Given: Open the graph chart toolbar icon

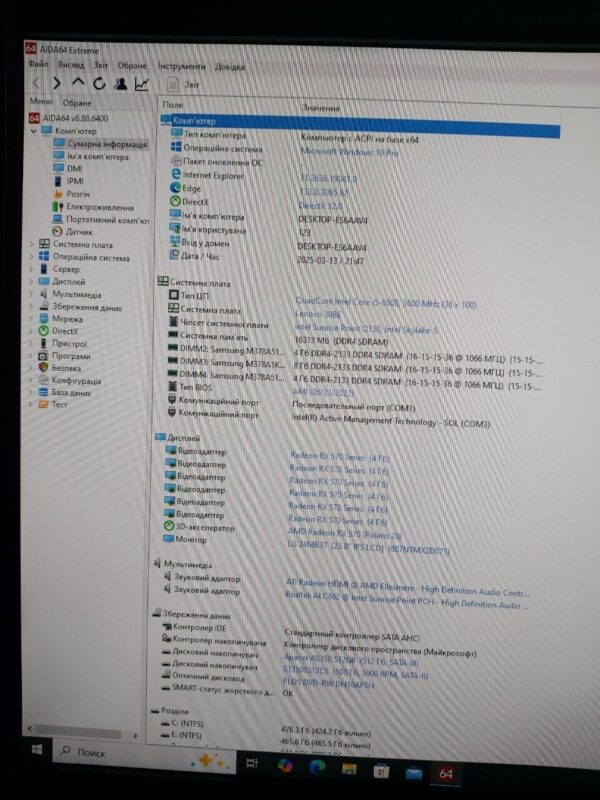Looking at the screenshot, I should 142,84.
